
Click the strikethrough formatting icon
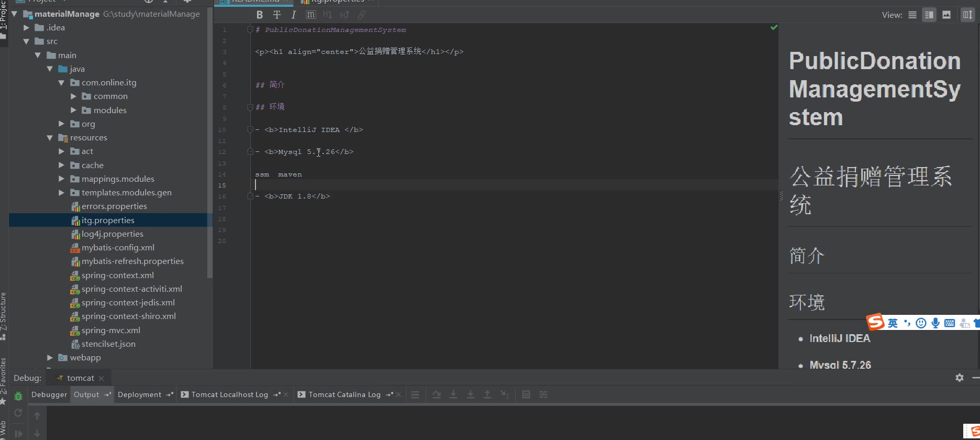(277, 15)
